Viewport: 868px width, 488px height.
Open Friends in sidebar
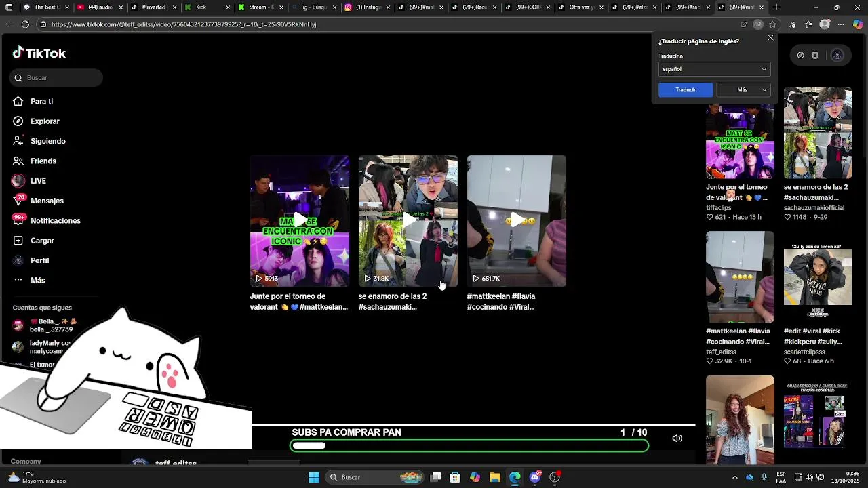[43, 161]
